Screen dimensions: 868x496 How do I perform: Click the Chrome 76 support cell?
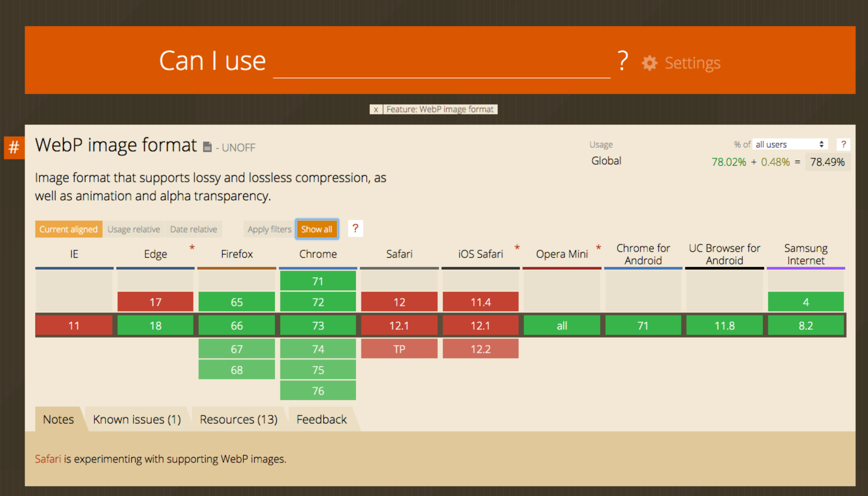click(x=318, y=391)
